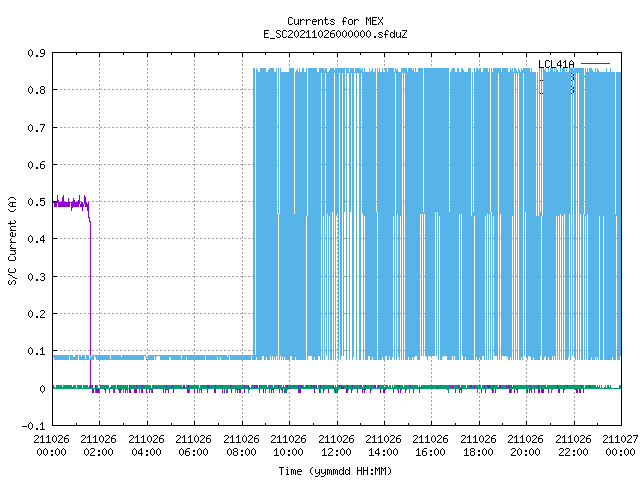The width and height of the screenshot is (640, 480).
Task: Click the '10:00' x-axis tick label
Action: pyautogui.click(x=288, y=452)
